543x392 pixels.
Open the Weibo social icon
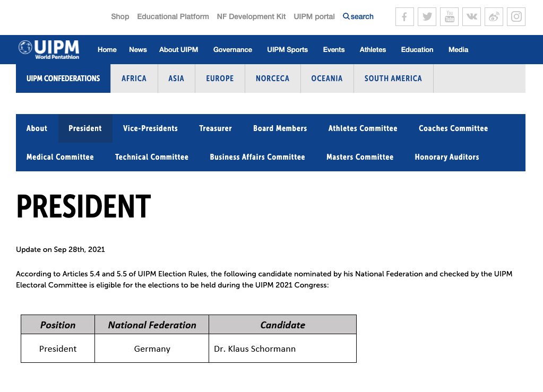tap(494, 16)
